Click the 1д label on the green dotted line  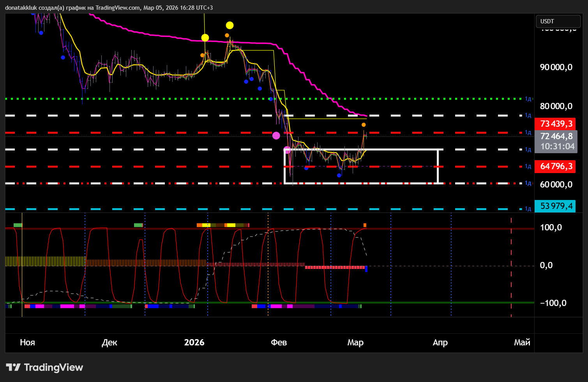coord(528,99)
